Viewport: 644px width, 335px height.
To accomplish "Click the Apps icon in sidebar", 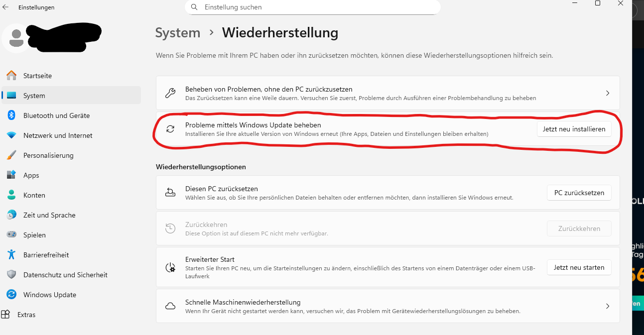I will coord(11,175).
